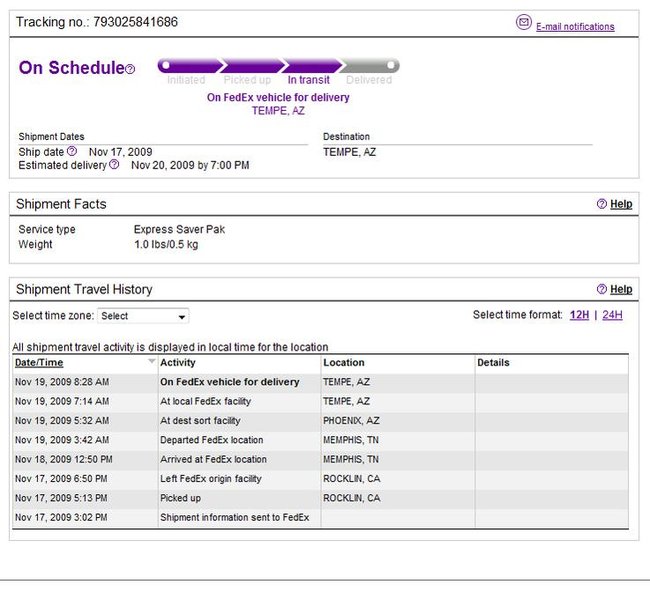Screen dimensions: 650x599
Task: Click the Location column header
Action: pos(344,363)
